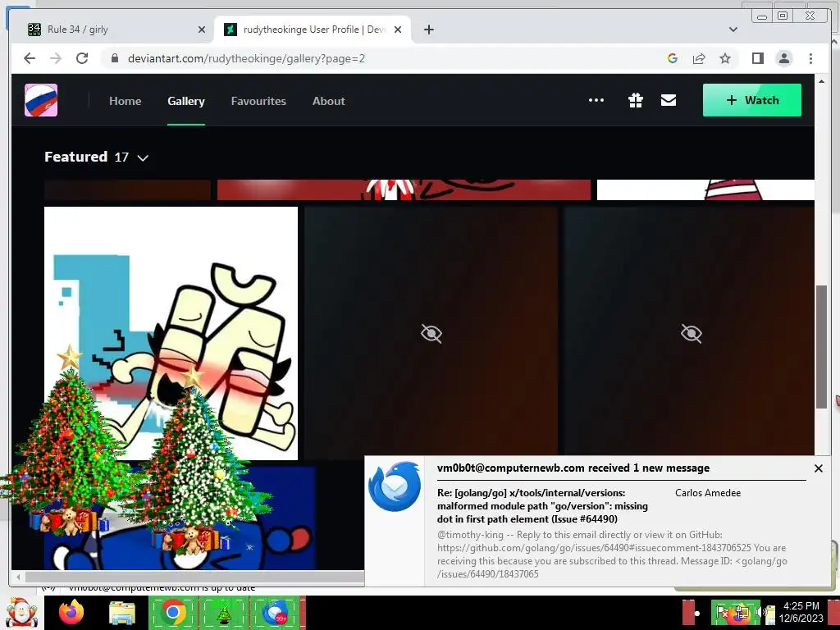Viewport: 840px width, 630px height.
Task: Open the Chrome three-dot menu
Action: (x=810, y=58)
